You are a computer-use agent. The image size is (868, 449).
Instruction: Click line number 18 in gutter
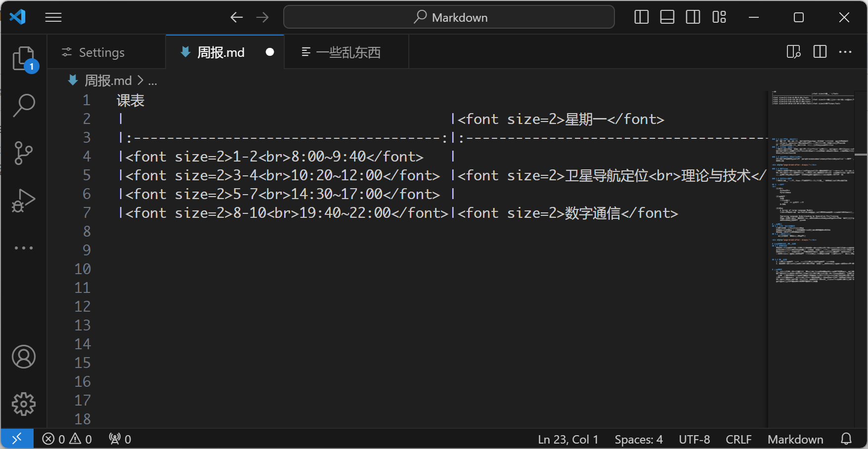click(x=83, y=419)
